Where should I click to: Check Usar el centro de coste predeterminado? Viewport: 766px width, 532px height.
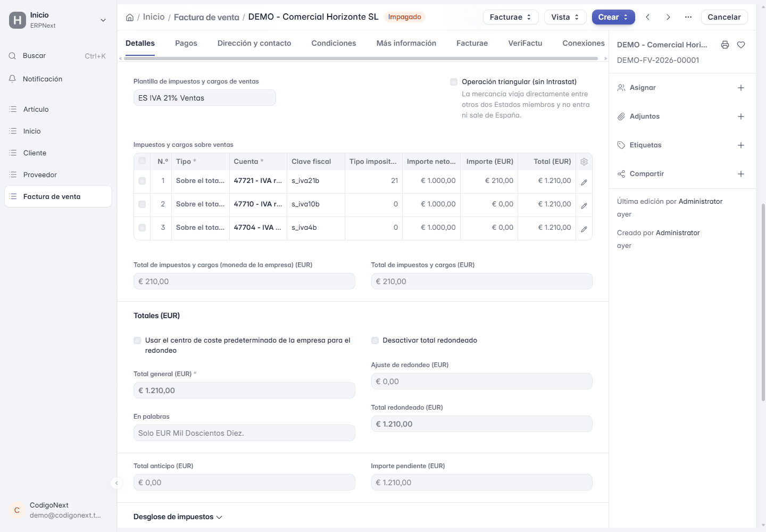pos(137,340)
